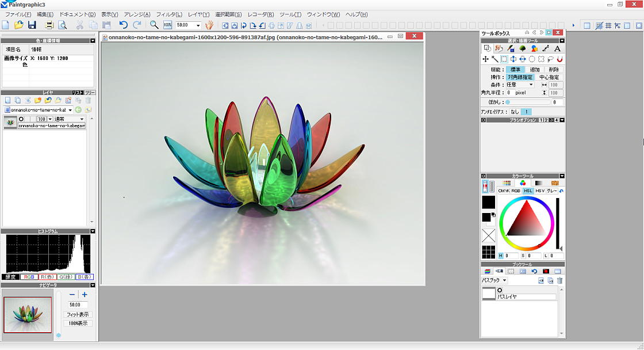Open the ファイル(F) menu
Screen dimensions: 644x350
pyautogui.click(x=18, y=14)
